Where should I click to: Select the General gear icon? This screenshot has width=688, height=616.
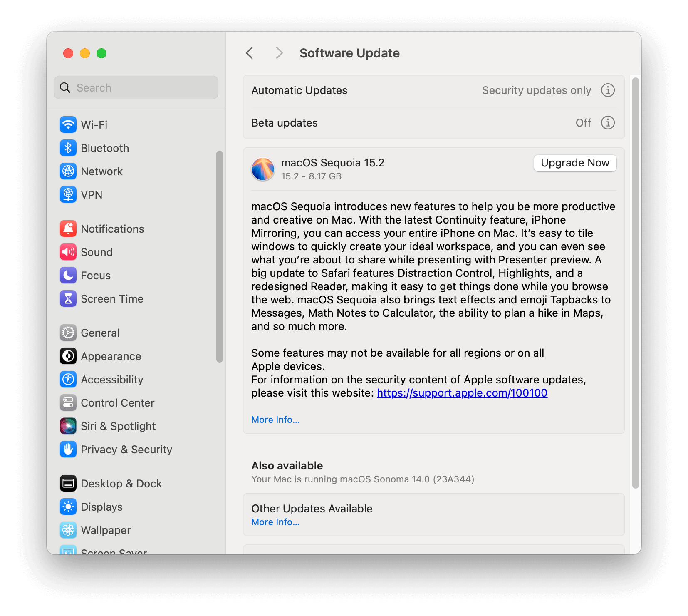(x=68, y=333)
